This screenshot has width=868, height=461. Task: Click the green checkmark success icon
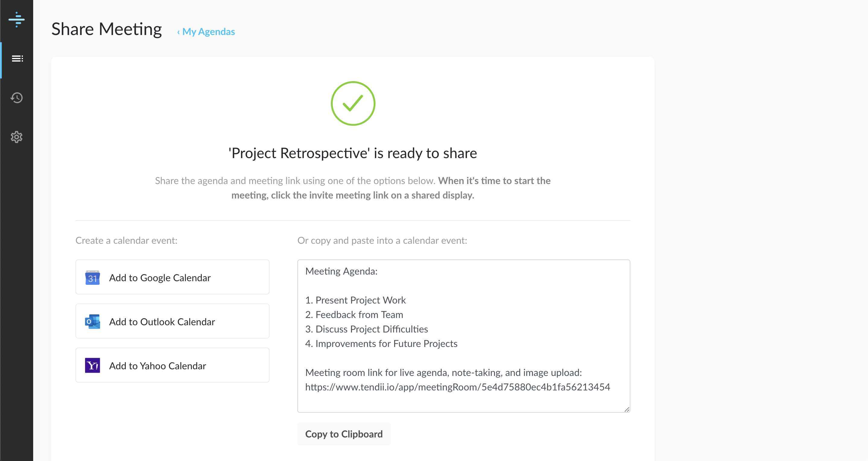tap(353, 103)
